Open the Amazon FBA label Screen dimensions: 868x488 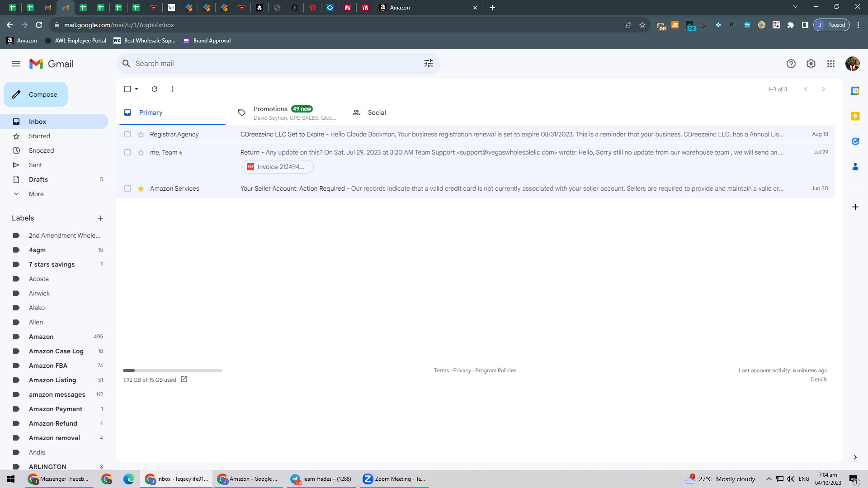(x=54, y=366)
